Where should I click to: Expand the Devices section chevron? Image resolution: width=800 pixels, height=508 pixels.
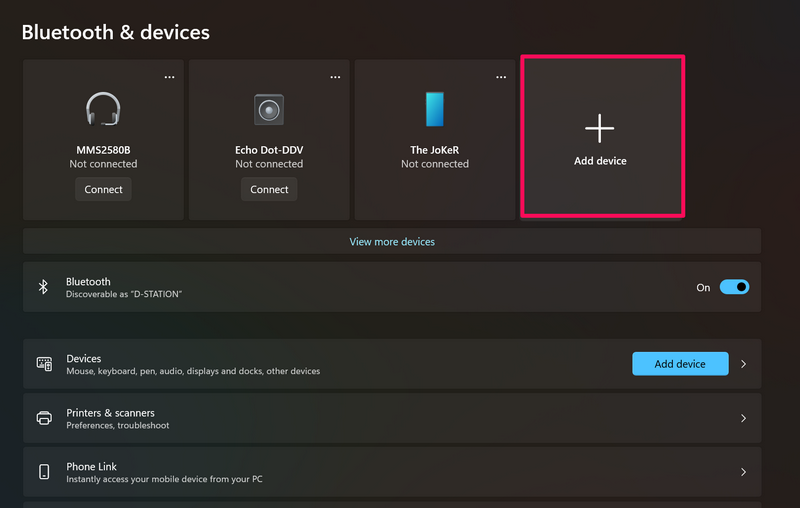click(x=743, y=365)
